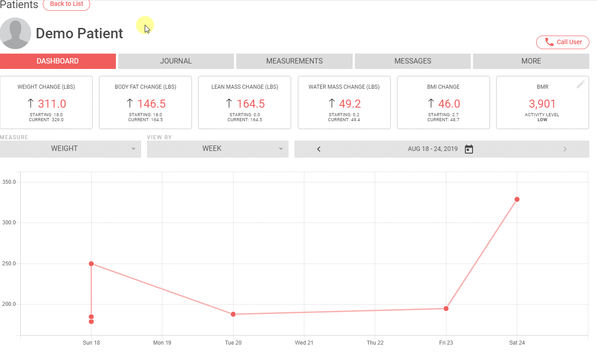Select the Messages tab

[x=413, y=61]
